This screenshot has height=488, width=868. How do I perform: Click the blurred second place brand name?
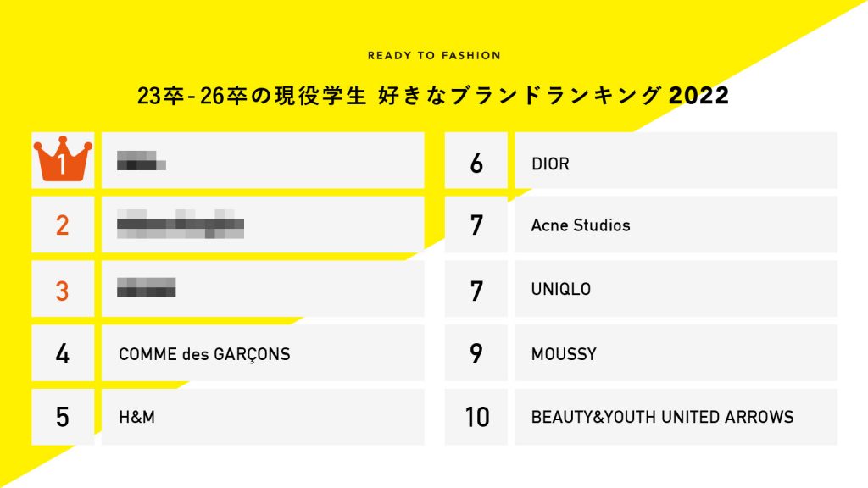[181, 225]
